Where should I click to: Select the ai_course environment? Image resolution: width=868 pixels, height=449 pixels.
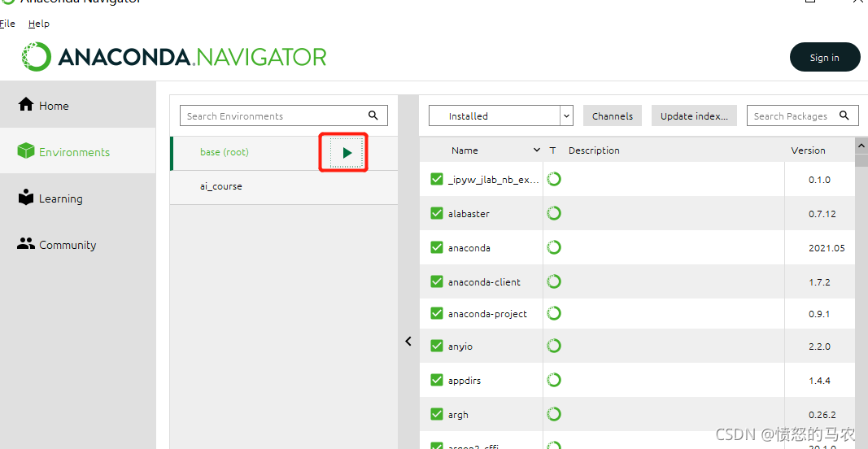(x=283, y=186)
